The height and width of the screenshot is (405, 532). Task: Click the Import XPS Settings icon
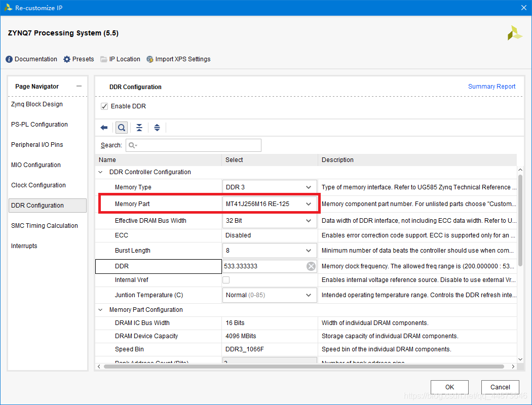pyautogui.click(x=149, y=59)
